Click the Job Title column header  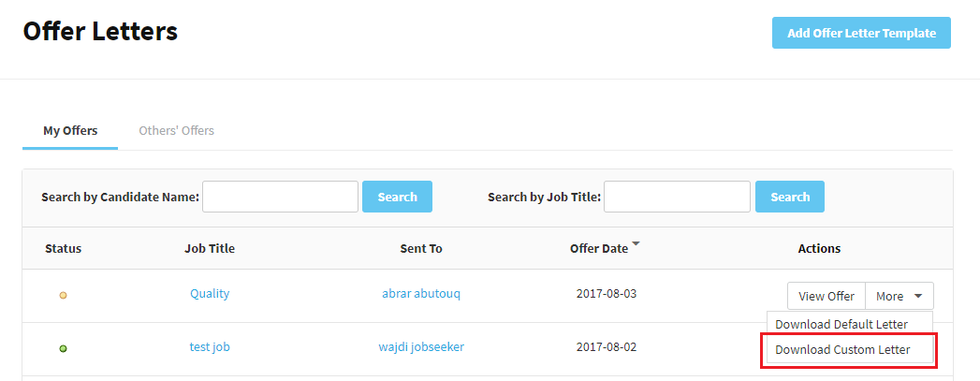210,249
